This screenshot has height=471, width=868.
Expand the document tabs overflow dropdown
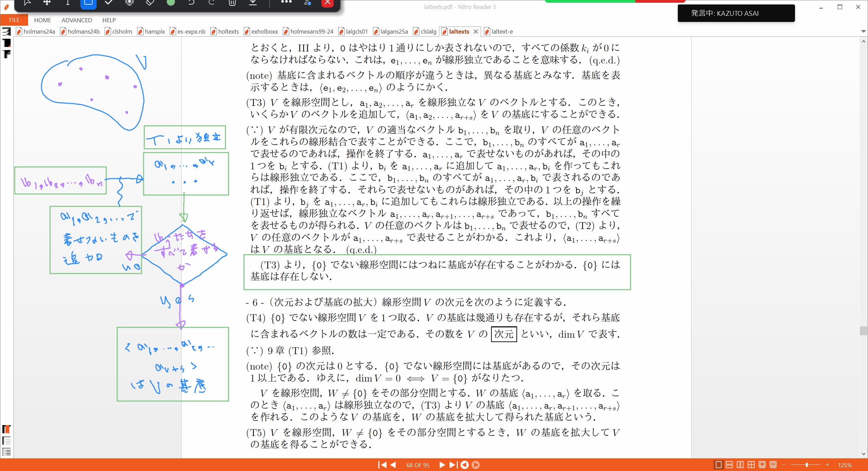[x=863, y=32]
